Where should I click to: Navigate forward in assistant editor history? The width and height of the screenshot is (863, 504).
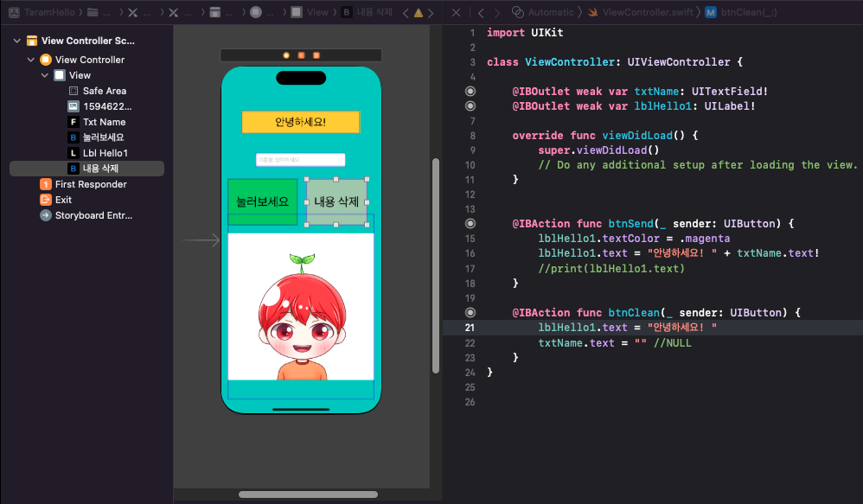pyautogui.click(x=497, y=12)
